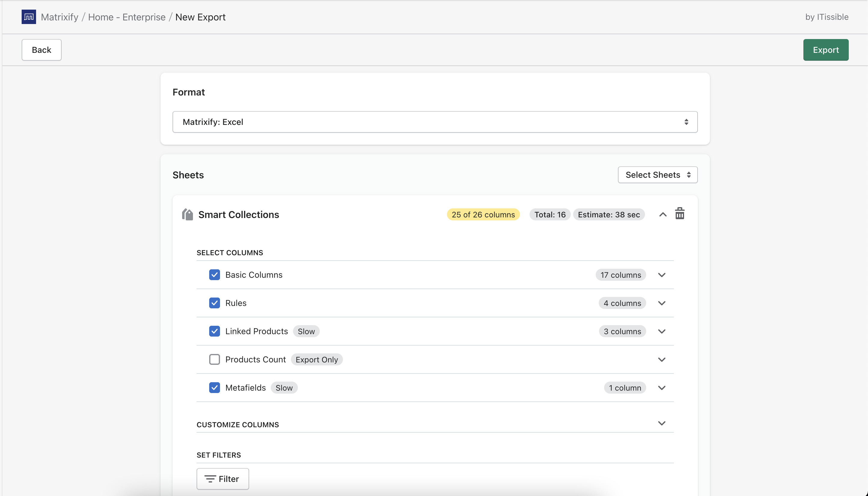Collapse the Smart Collections sheet panel
868x496 pixels.
click(662, 215)
